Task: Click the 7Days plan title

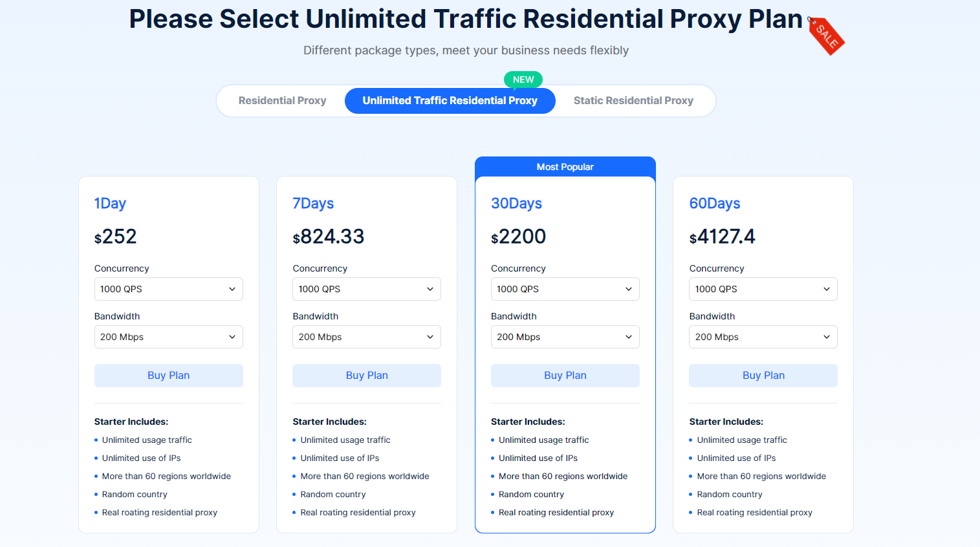Action: coord(313,204)
